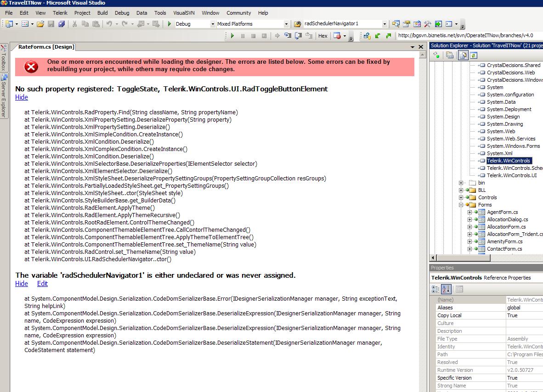Click the New Project toolbar icon
Viewport: 543px width, 392px height.
(9, 24)
